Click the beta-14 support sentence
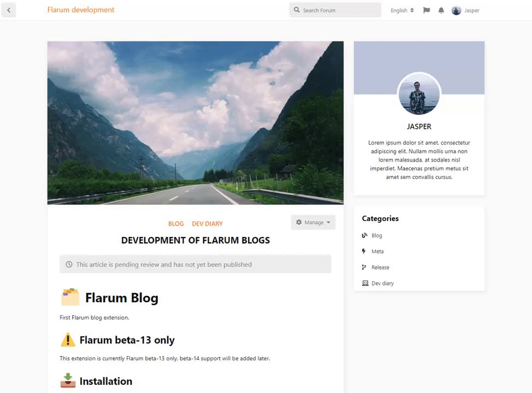Image resolution: width=532 pixels, height=393 pixels. tap(165, 359)
